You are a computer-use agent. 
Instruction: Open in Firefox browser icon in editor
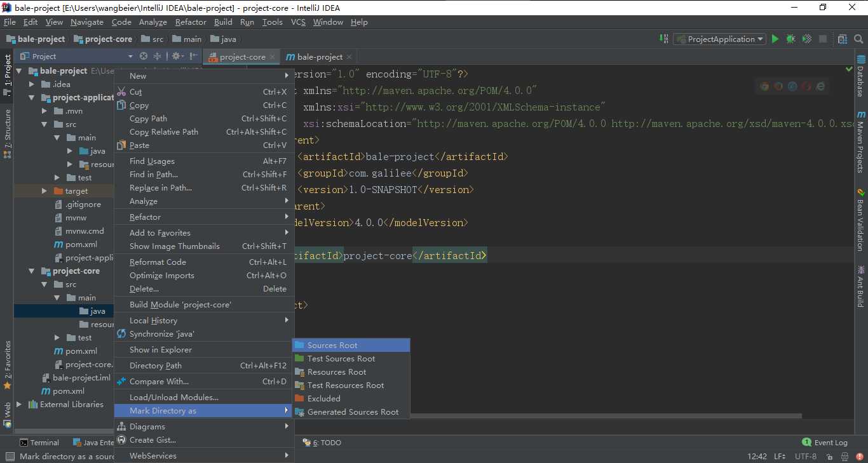pyautogui.click(x=778, y=86)
